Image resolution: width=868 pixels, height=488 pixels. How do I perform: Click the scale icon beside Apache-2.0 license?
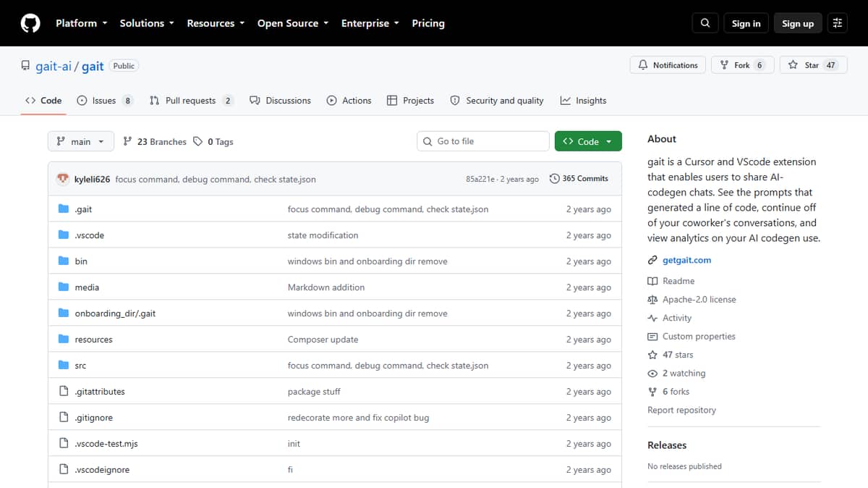coord(652,300)
